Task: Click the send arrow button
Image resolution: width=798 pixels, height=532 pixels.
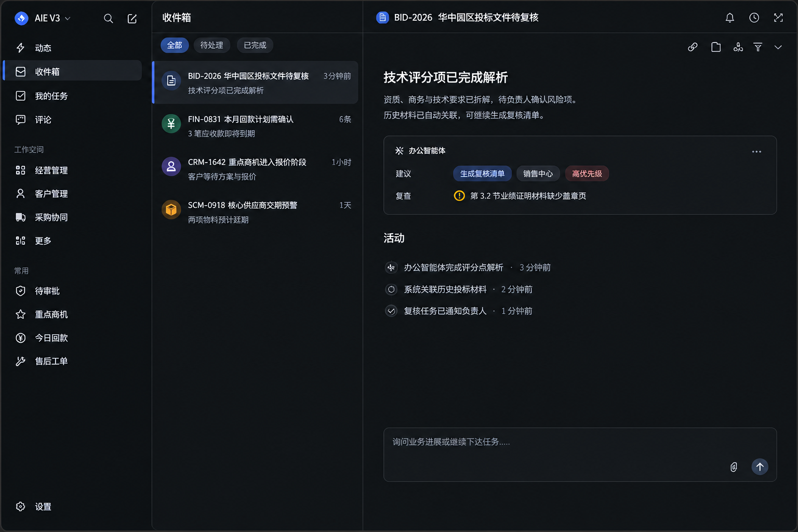Action: click(x=760, y=467)
